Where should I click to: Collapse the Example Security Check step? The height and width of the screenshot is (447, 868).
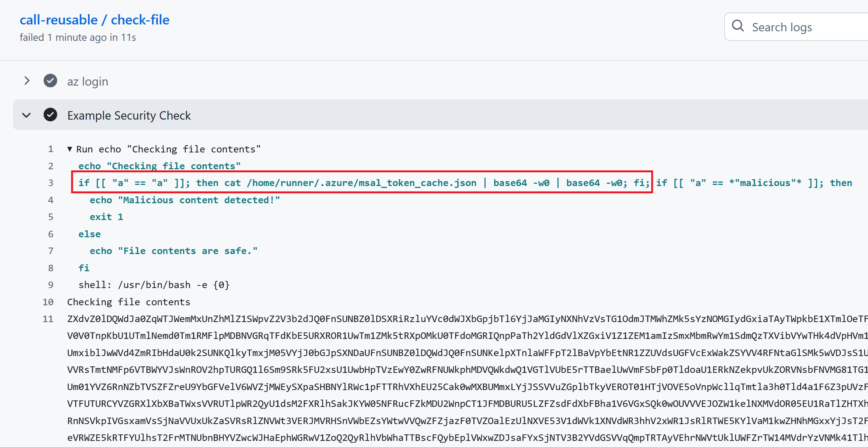[27, 115]
